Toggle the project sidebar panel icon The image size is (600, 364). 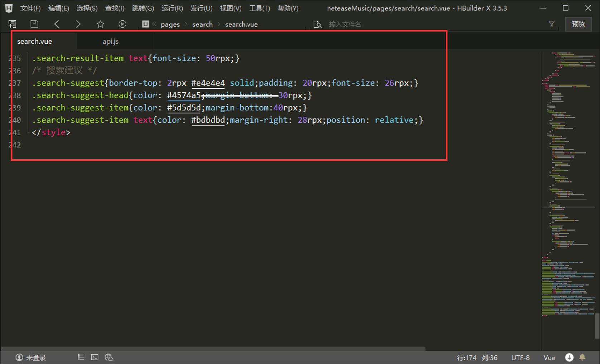click(x=13, y=24)
